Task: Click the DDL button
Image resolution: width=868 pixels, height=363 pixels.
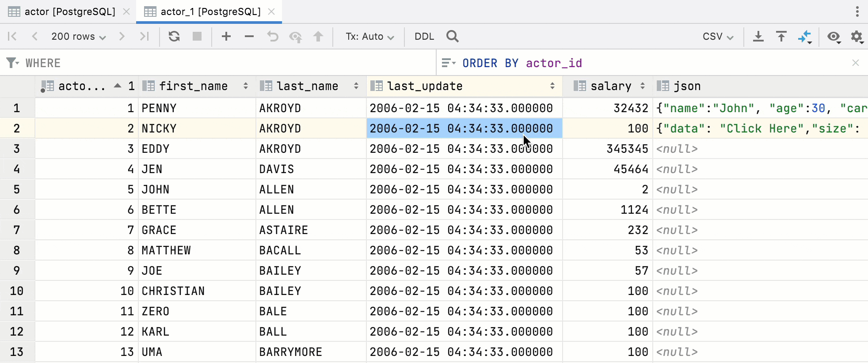Action: tap(424, 36)
